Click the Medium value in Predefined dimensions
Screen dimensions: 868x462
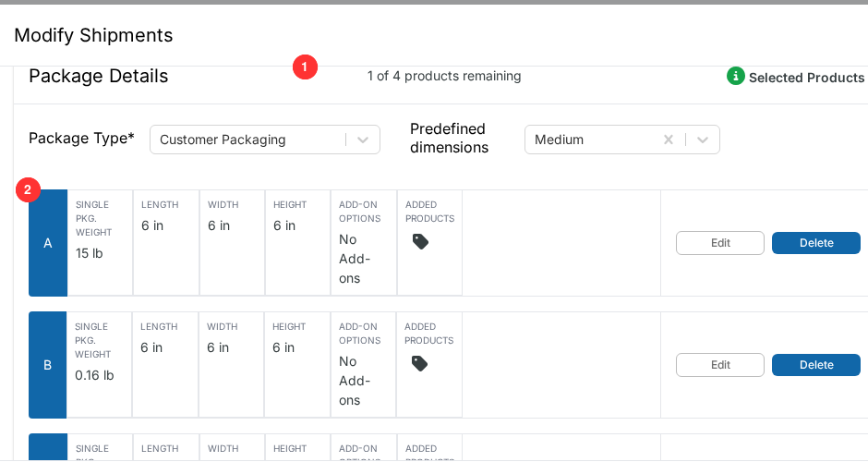559,140
